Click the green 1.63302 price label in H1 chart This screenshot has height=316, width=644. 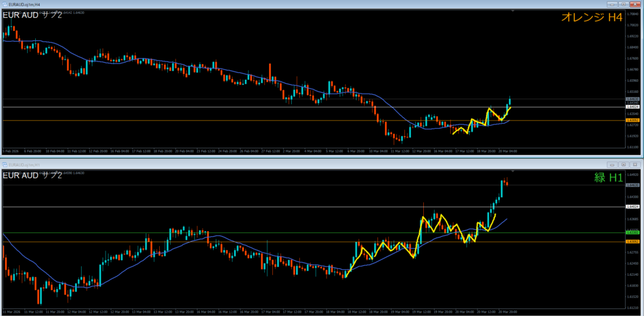[x=633, y=232]
